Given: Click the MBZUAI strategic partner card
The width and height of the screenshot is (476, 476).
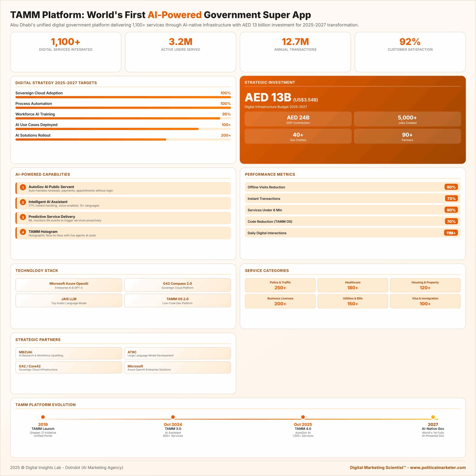Looking at the screenshot, I should [69, 353].
